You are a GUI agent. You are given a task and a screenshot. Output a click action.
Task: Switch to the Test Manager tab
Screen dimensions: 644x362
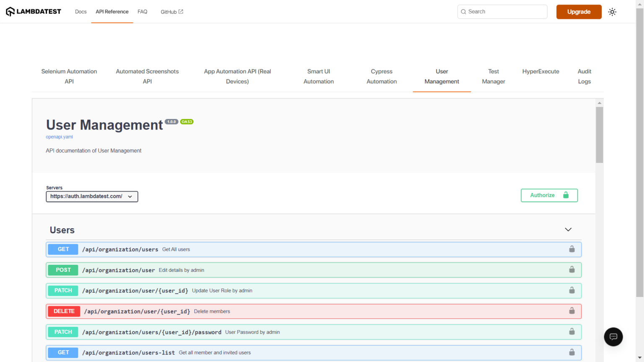[493, 77]
